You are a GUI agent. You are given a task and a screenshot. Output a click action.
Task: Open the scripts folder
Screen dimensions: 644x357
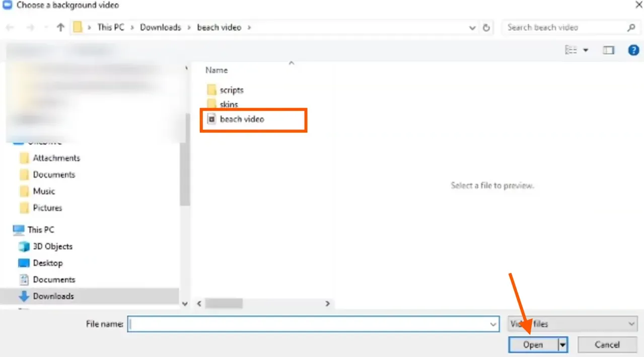(x=232, y=90)
